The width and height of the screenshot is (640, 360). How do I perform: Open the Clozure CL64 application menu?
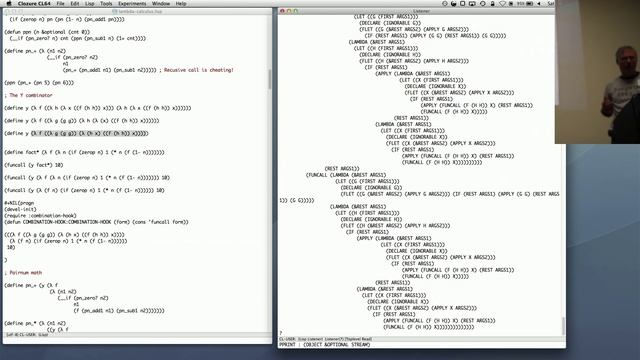pos(34,3)
